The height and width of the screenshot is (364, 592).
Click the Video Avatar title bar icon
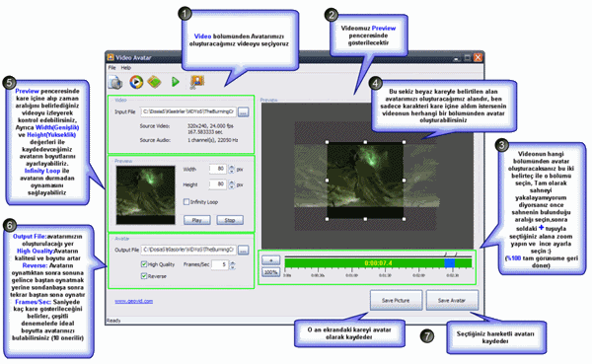coord(111,57)
